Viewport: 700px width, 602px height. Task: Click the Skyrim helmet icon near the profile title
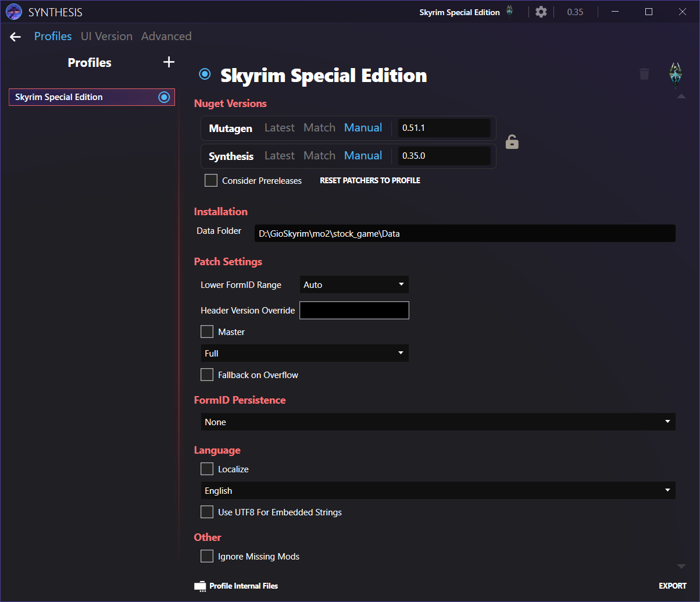click(674, 74)
